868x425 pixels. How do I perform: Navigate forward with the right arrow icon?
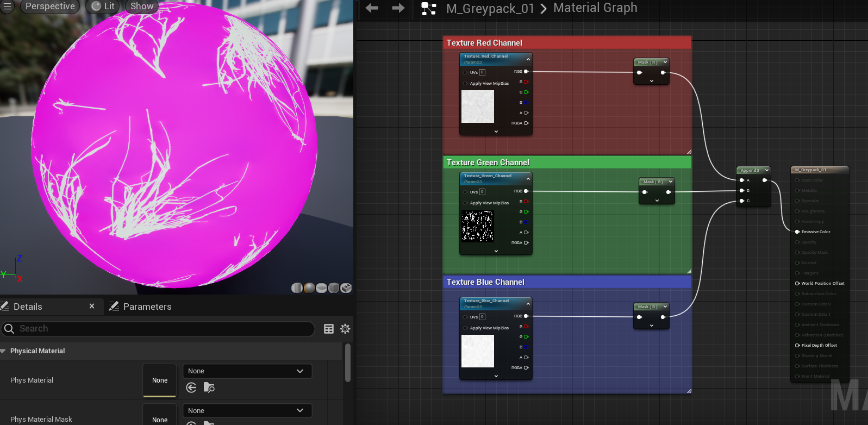[398, 8]
